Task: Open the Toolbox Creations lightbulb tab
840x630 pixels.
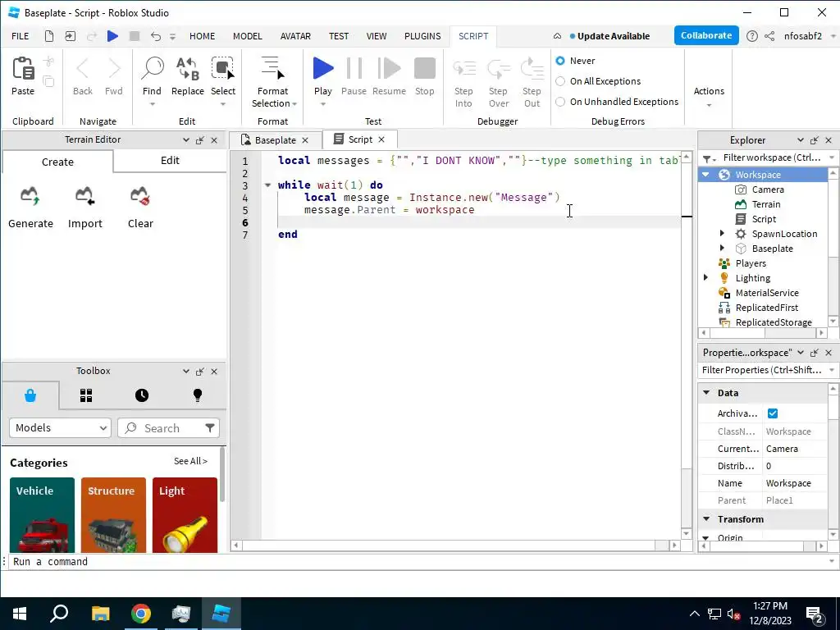Action: coord(198,395)
